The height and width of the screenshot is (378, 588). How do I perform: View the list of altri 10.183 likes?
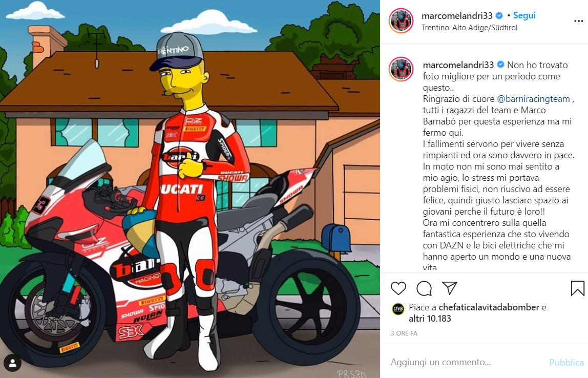coord(430,319)
